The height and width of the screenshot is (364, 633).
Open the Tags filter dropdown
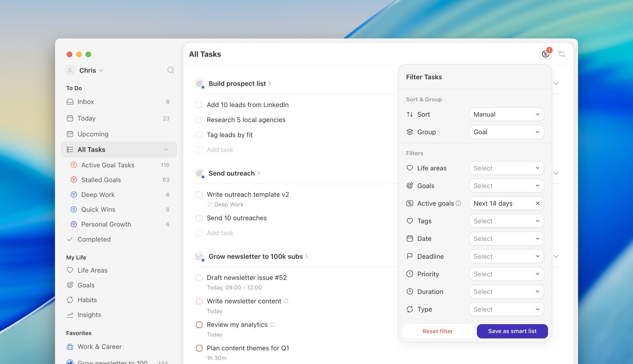pos(506,221)
